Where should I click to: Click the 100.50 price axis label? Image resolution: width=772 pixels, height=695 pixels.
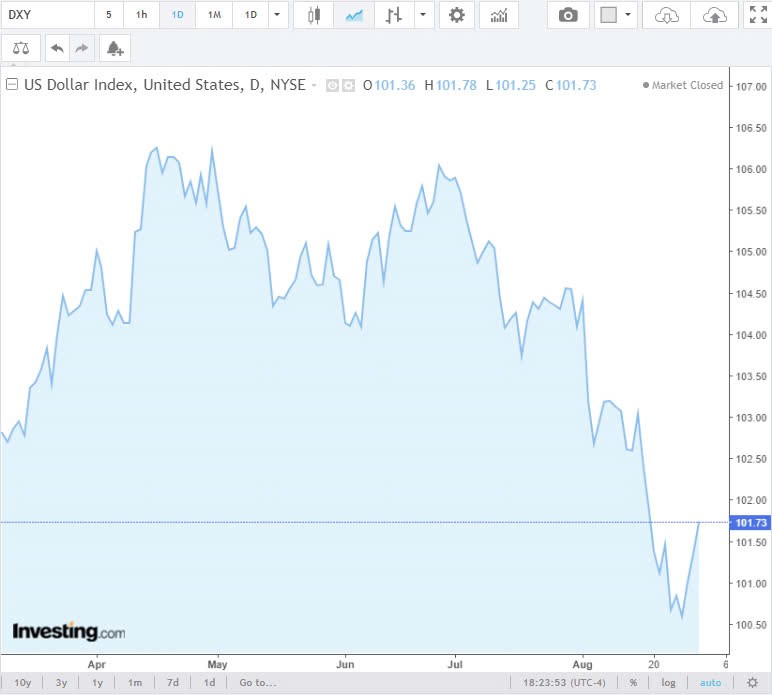(751, 625)
